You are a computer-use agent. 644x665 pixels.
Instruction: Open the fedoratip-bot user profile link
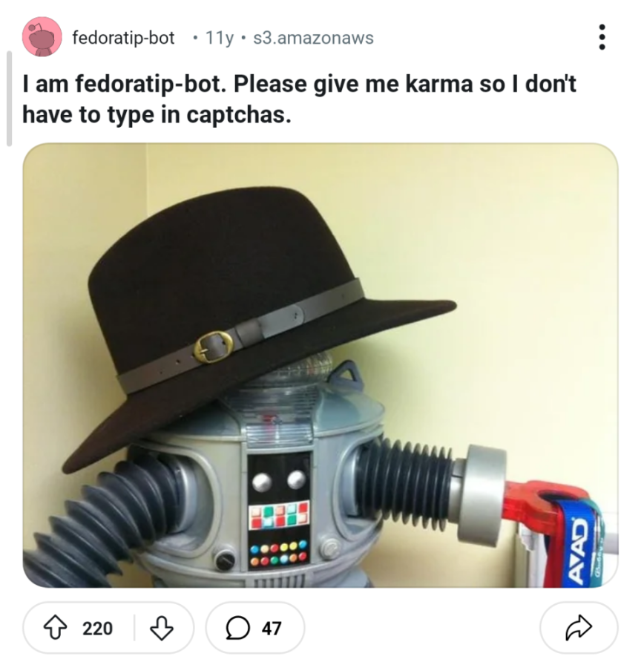click(x=123, y=37)
